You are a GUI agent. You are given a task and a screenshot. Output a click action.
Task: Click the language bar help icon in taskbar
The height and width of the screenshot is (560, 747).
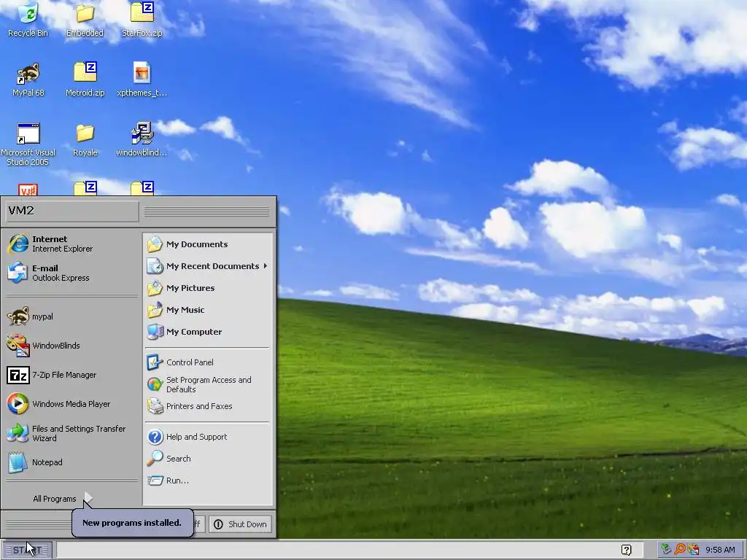pos(627,550)
